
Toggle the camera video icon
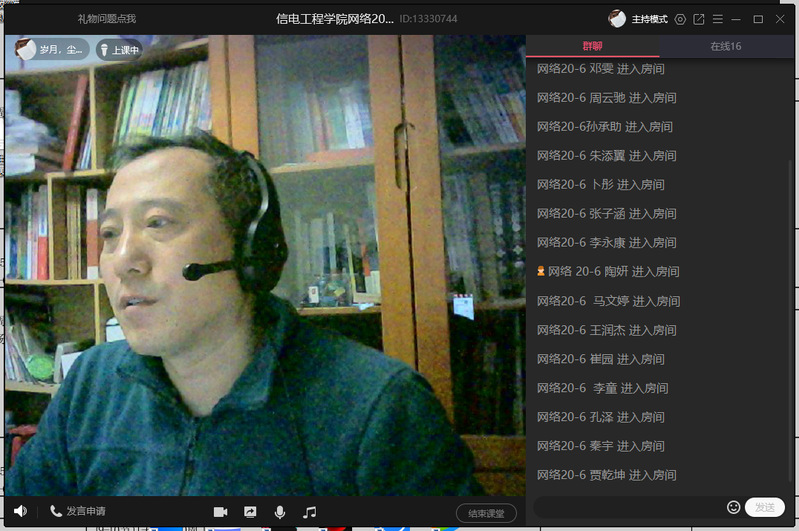pos(220,511)
